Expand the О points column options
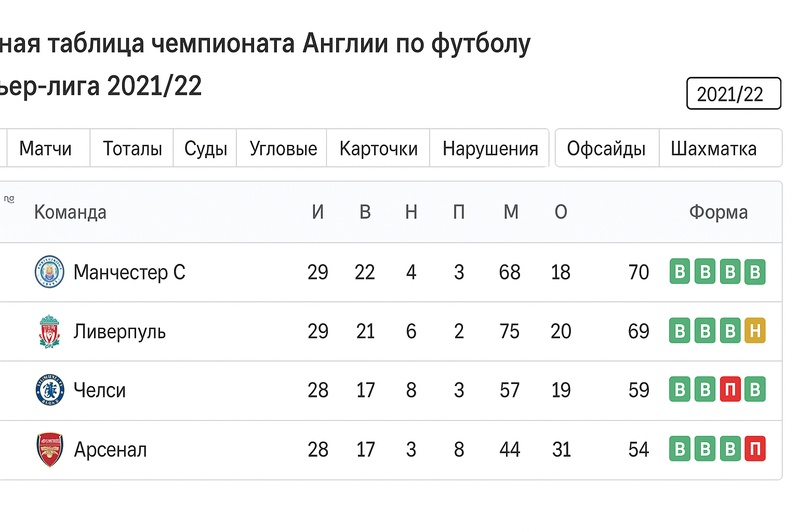 pyautogui.click(x=561, y=212)
